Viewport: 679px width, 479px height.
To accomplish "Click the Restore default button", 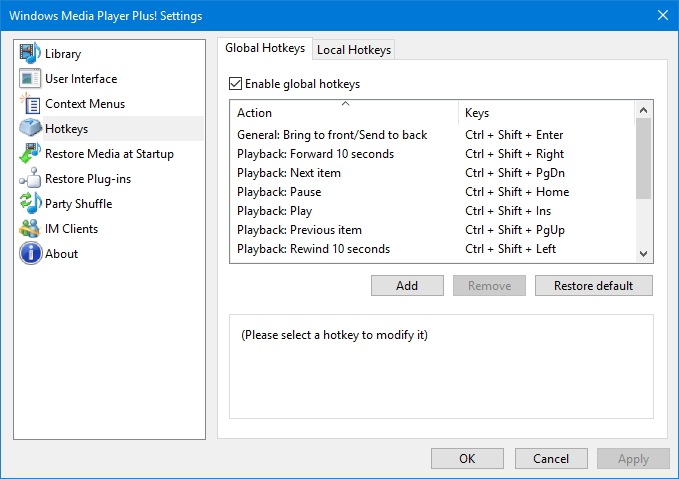I will coord(594,286).
